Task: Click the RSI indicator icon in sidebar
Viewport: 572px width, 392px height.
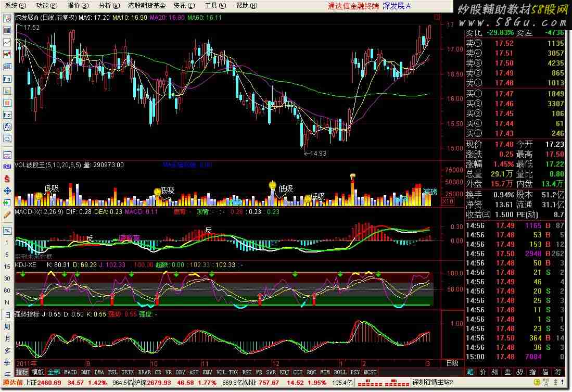Action: 7,167
